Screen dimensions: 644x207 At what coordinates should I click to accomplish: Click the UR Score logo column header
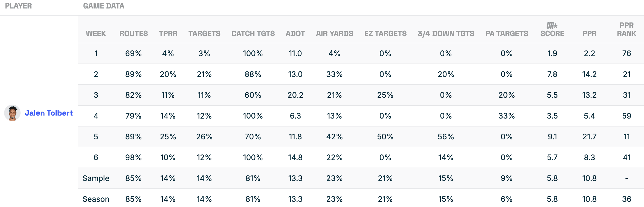point(552,30)
